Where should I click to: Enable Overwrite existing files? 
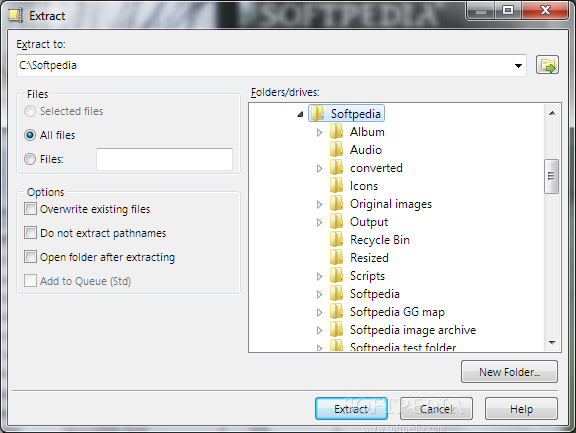(30, 209)
